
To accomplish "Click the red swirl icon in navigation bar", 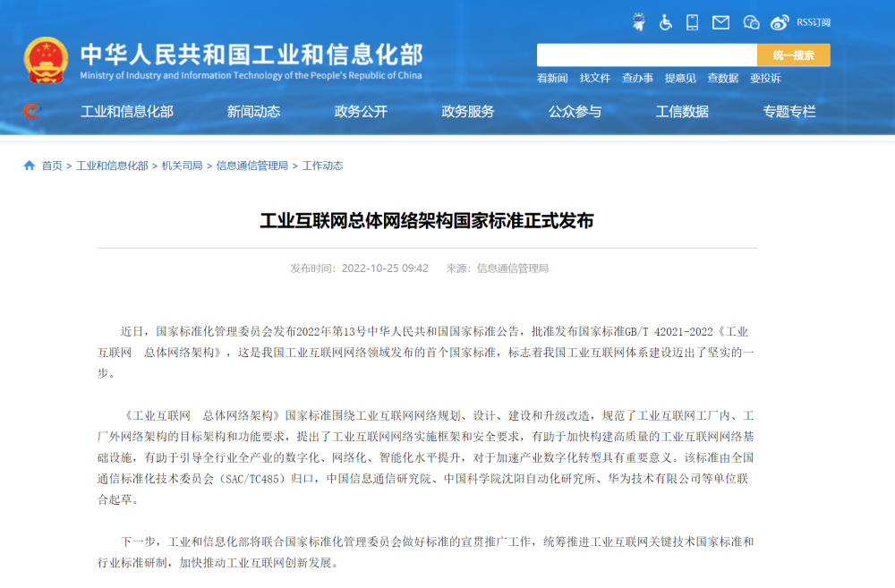I will click(31, 111).
